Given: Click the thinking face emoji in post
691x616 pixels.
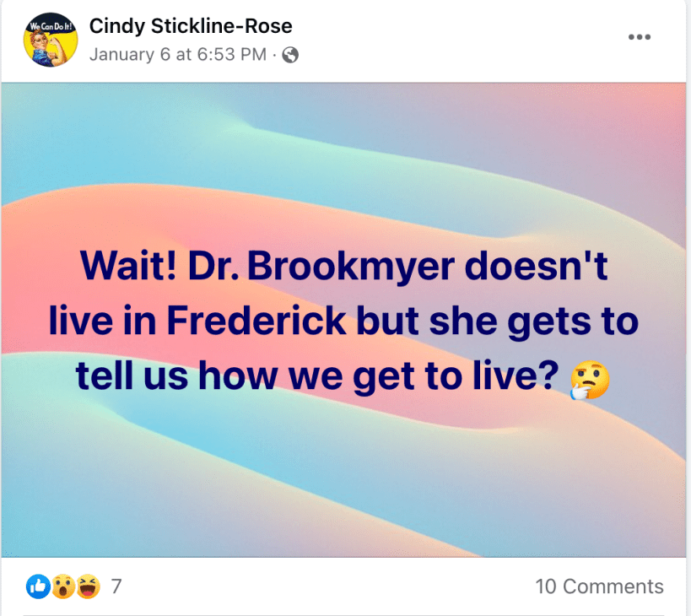Looking at the screenshot, I should pyautogui.click(x=590, y=380).
